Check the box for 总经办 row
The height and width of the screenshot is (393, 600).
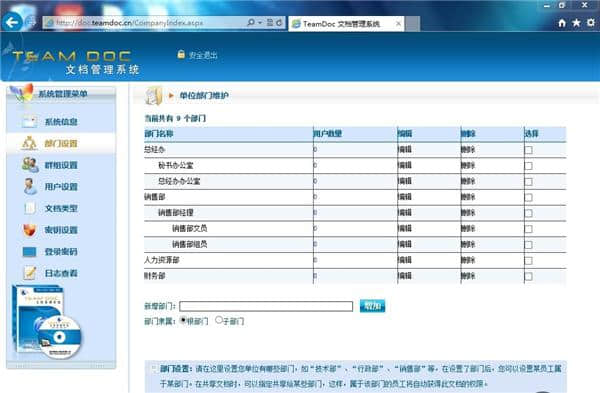point(528,150)
